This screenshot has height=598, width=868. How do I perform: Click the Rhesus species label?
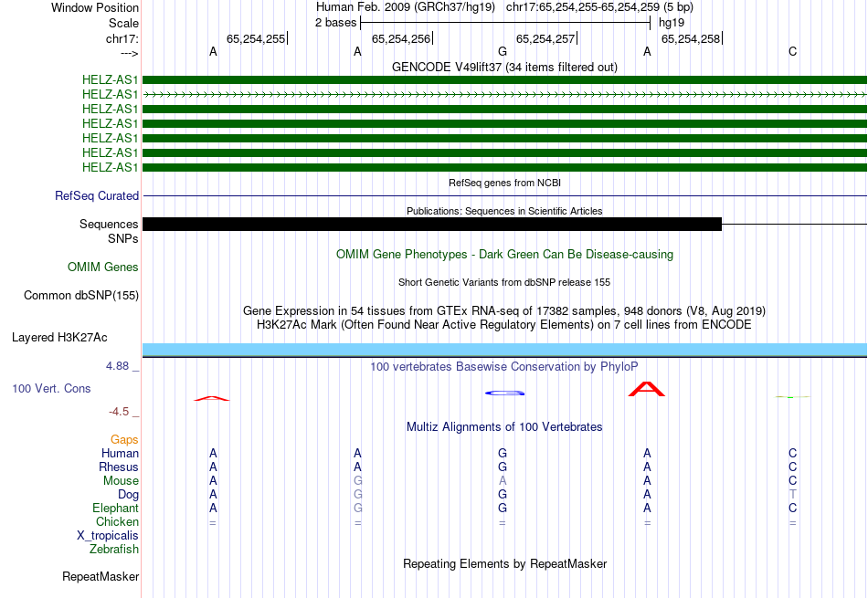click(119, 467)
